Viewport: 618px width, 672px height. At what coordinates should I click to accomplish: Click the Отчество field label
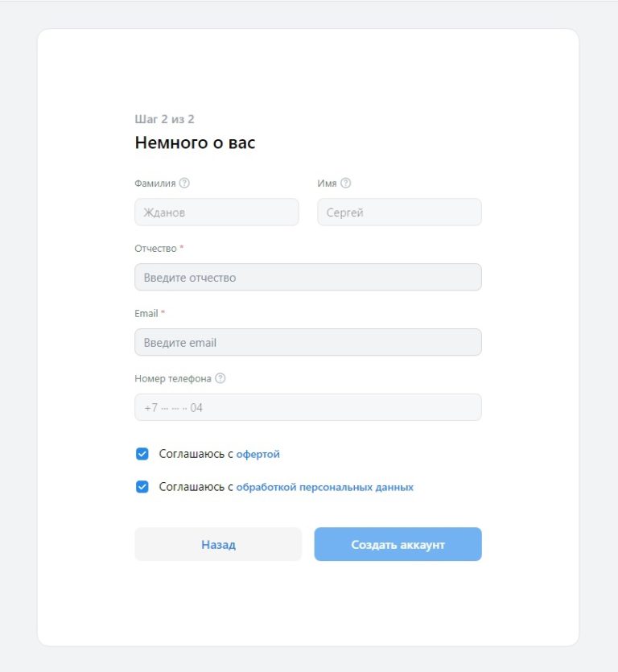[155, 249]
